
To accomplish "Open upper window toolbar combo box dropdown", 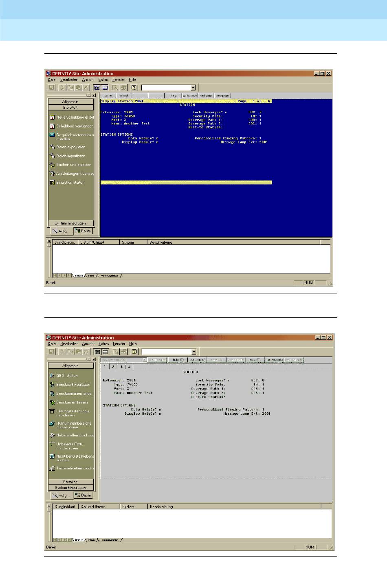I will tap(193, 88).
